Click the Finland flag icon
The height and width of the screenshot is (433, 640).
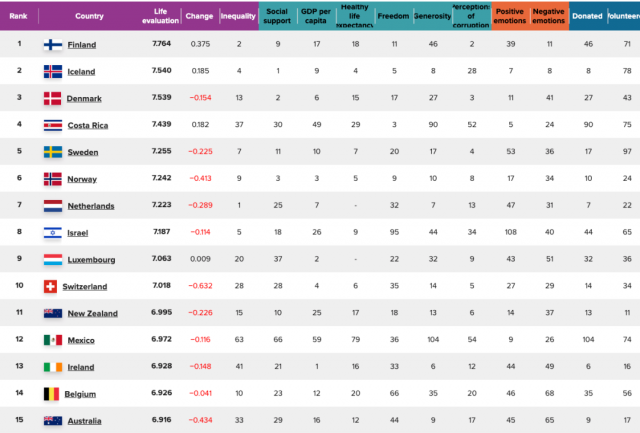click(x=53, y=45)
